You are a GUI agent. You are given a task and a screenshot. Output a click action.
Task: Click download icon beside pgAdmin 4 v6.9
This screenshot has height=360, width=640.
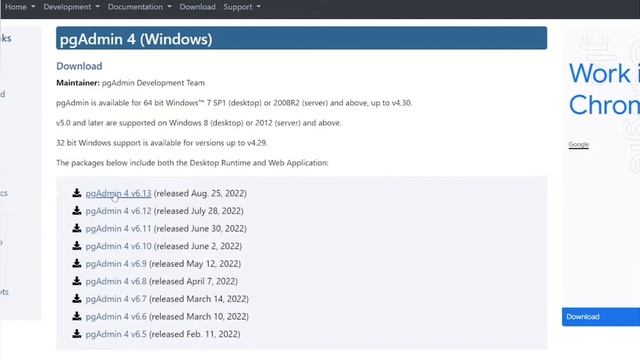click(77, 263)
